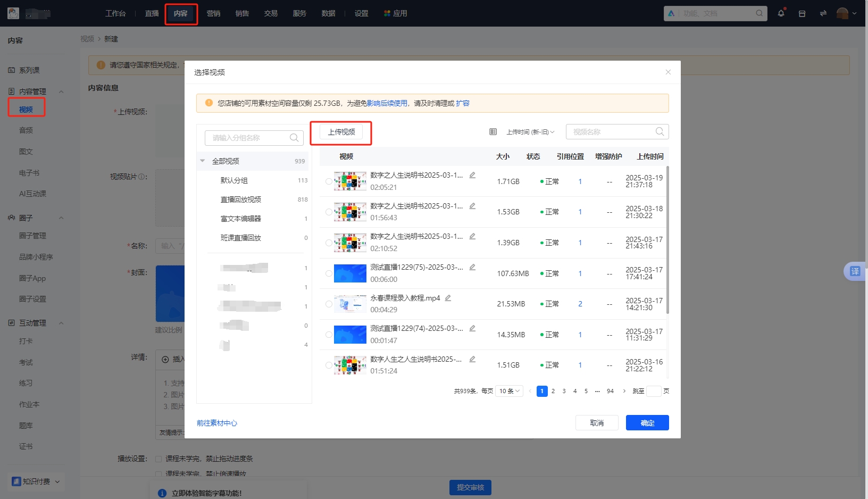Go to page 2 of the video list
The height and width of the screenshot is (499, 868).
pos(553,391)
